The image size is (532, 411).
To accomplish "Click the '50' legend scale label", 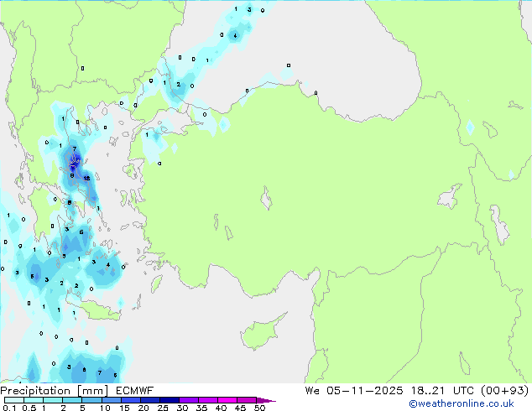I will [x=260, y=408].
